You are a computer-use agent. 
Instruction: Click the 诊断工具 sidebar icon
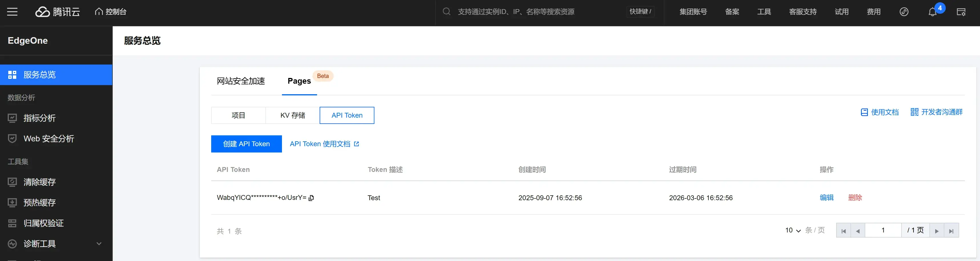click(x=12, y=244)
